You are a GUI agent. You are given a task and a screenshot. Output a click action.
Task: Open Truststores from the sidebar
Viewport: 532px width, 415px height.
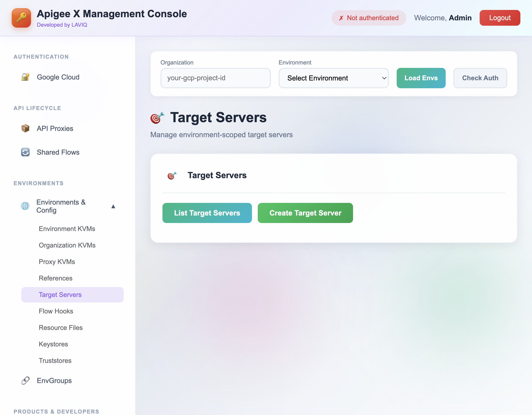click(x=55, y=360)
